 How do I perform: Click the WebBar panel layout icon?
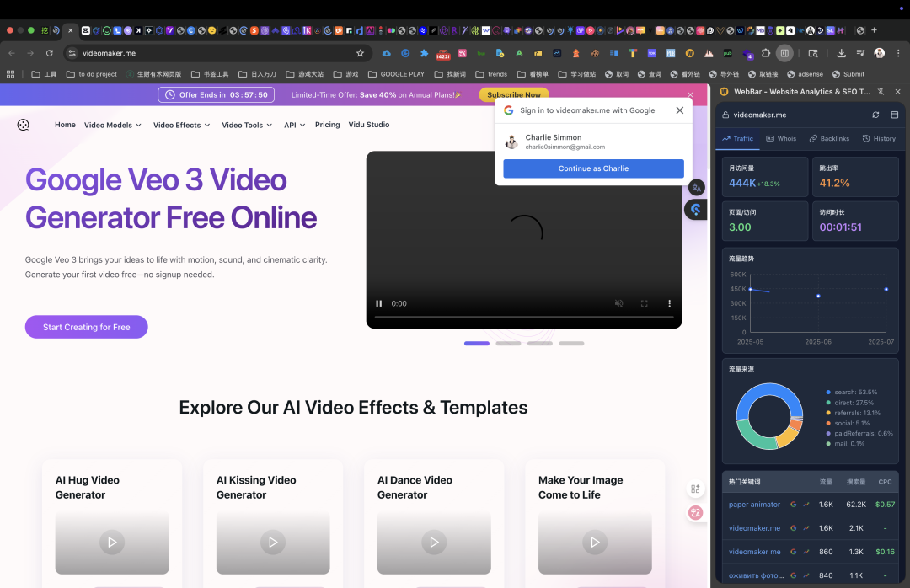894,115
